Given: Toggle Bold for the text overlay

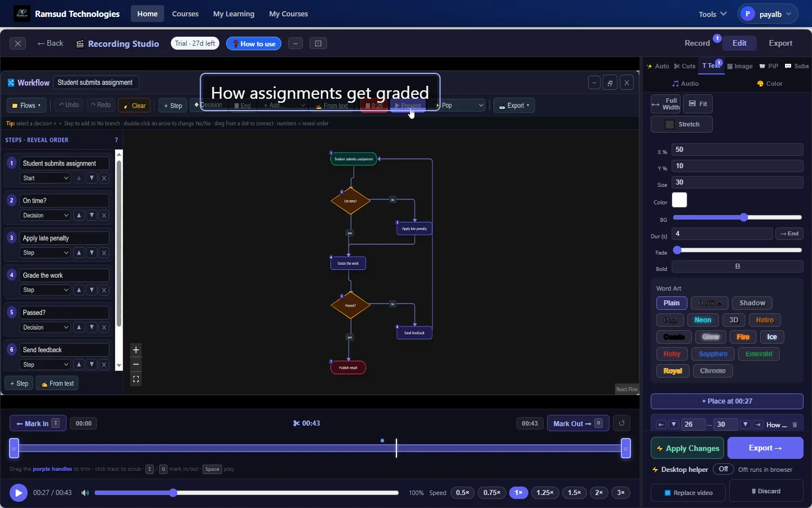Looking at the screenshot, I should pyautogui.click(x=738, y=266).
